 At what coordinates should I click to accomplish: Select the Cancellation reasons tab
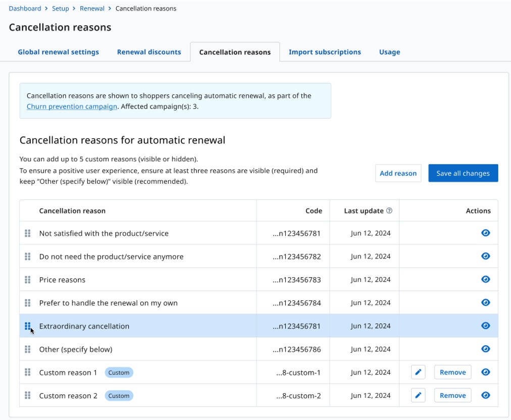235,52
